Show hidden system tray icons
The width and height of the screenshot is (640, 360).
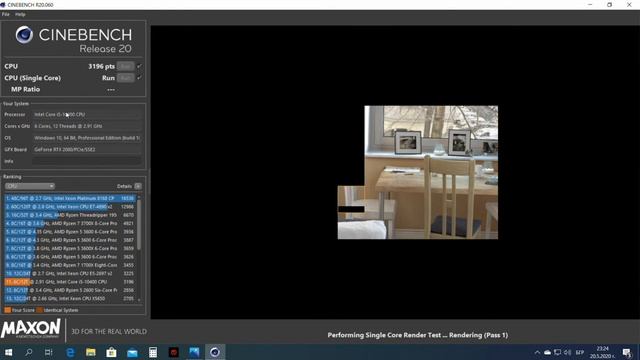click(x=537, y=352)
